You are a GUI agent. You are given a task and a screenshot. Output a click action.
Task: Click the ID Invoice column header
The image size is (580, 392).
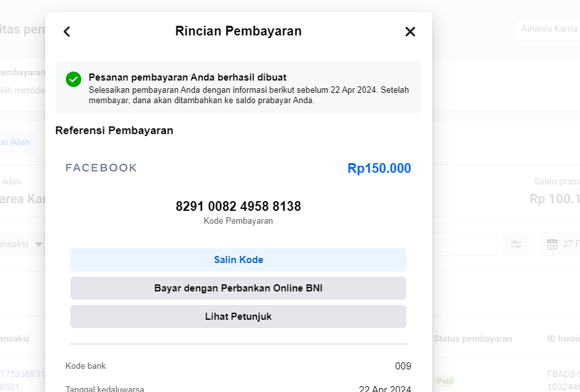(563, 338)
